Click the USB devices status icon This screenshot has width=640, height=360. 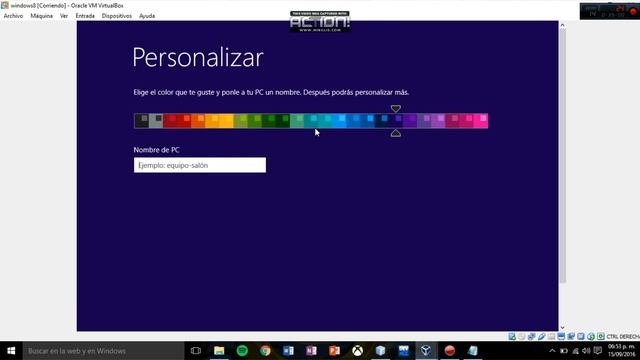pos(541,336)
